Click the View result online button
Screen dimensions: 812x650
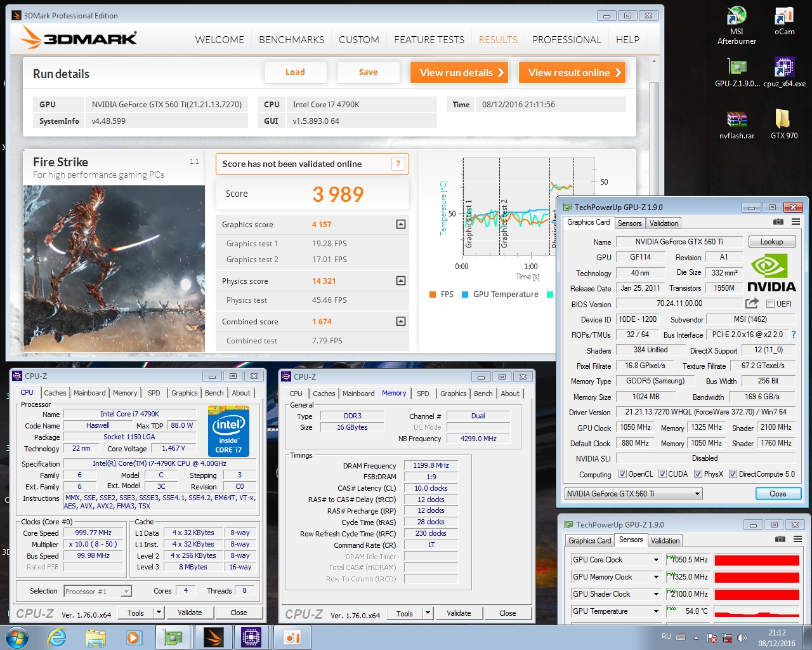(572, 72)
